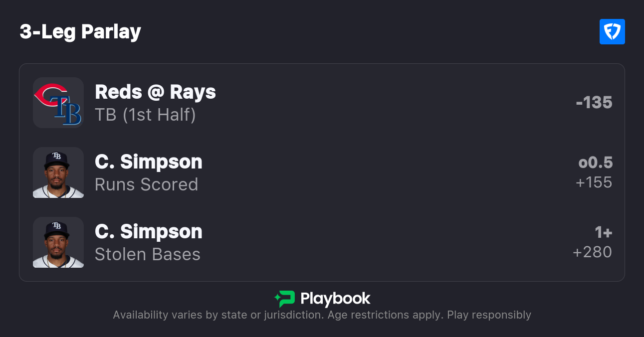The image size is (644, 337).
Task: Click the green Playbook logo icon
Action: coord(285,299)
